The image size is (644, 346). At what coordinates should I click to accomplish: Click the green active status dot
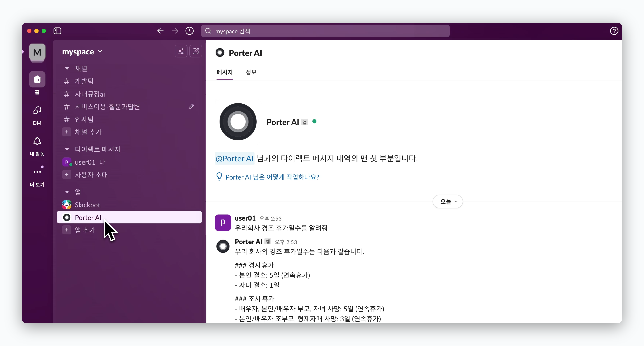pyautogui.click(x=314, y=121)
